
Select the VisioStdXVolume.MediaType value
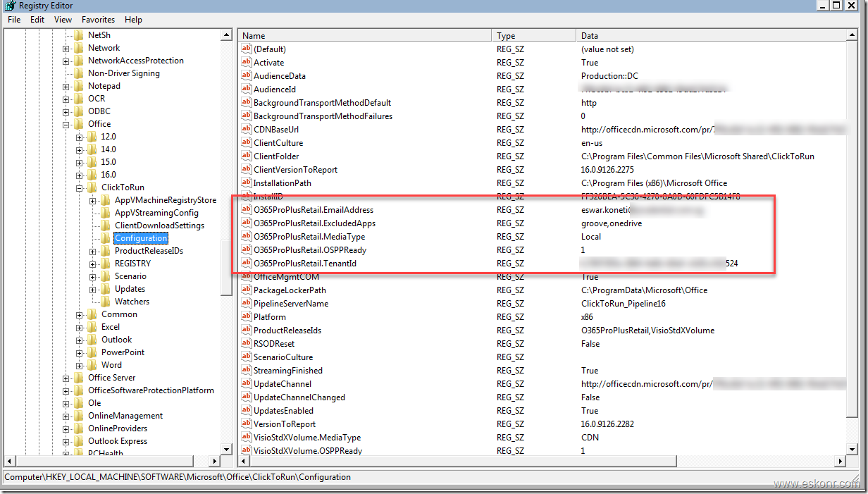pos(307,438)
